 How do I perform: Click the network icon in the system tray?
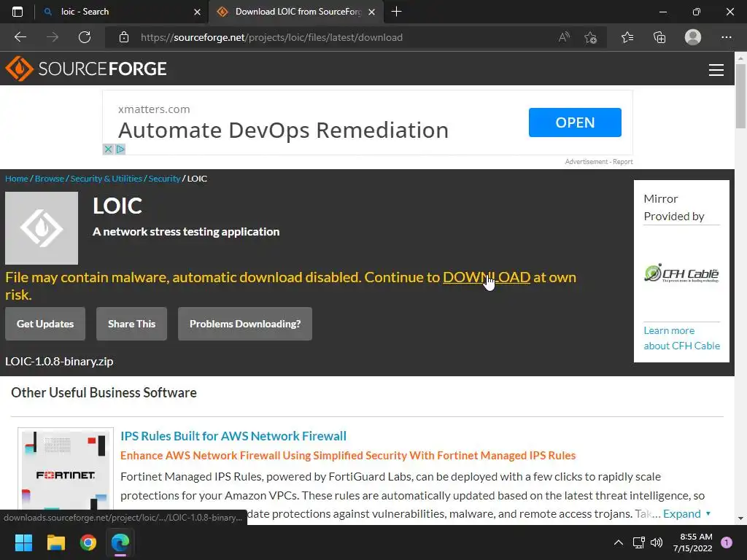click(x=638, y=542)
